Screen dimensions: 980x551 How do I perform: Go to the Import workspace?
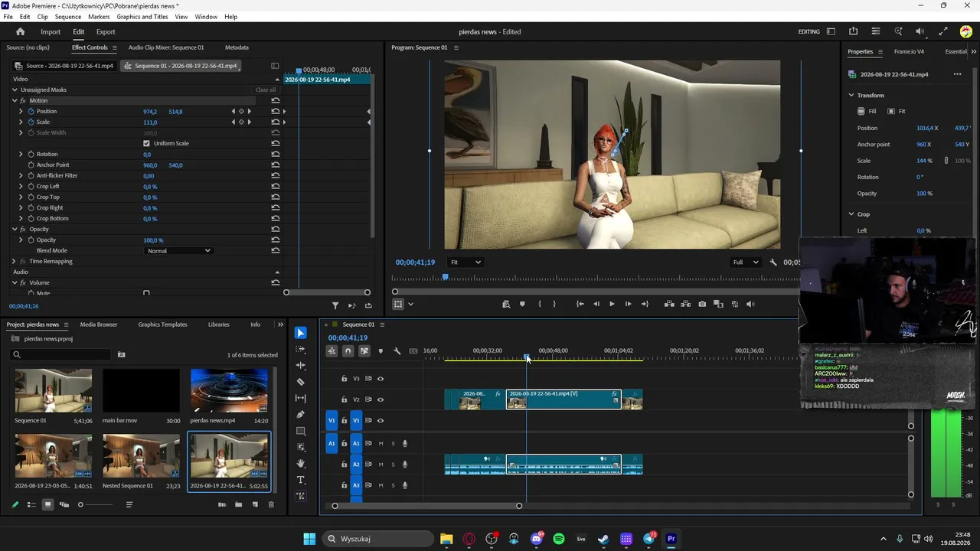[51, 32]
